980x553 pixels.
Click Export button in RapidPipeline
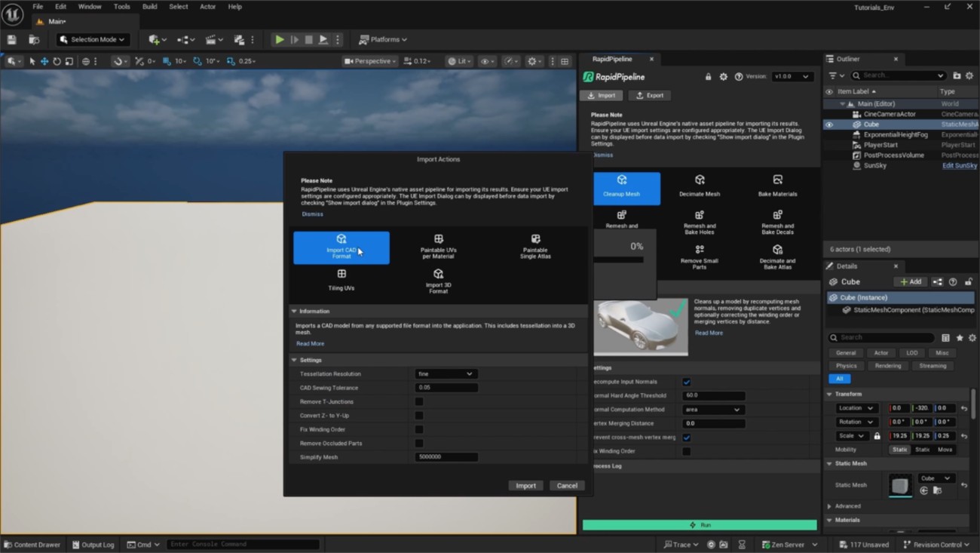650,96
